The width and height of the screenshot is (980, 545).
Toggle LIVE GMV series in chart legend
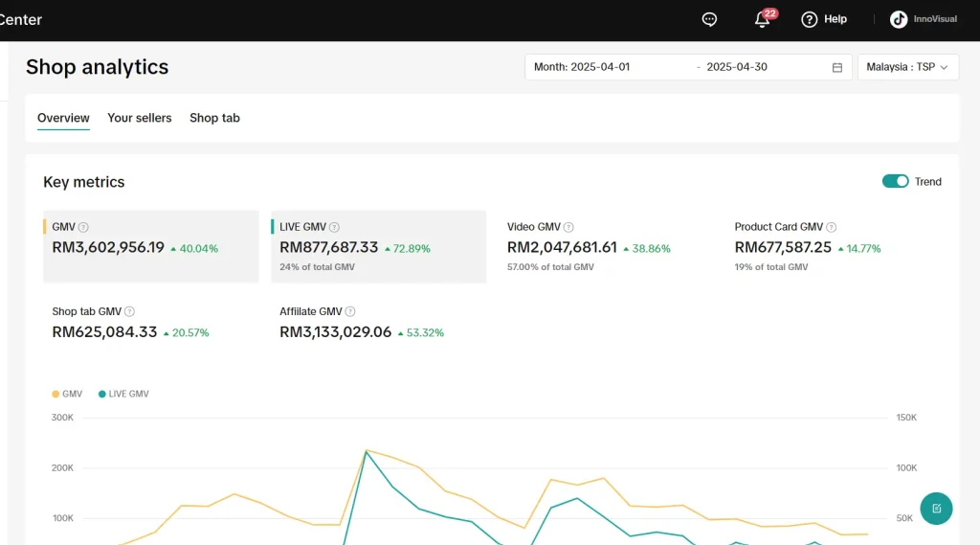[123, 394]
